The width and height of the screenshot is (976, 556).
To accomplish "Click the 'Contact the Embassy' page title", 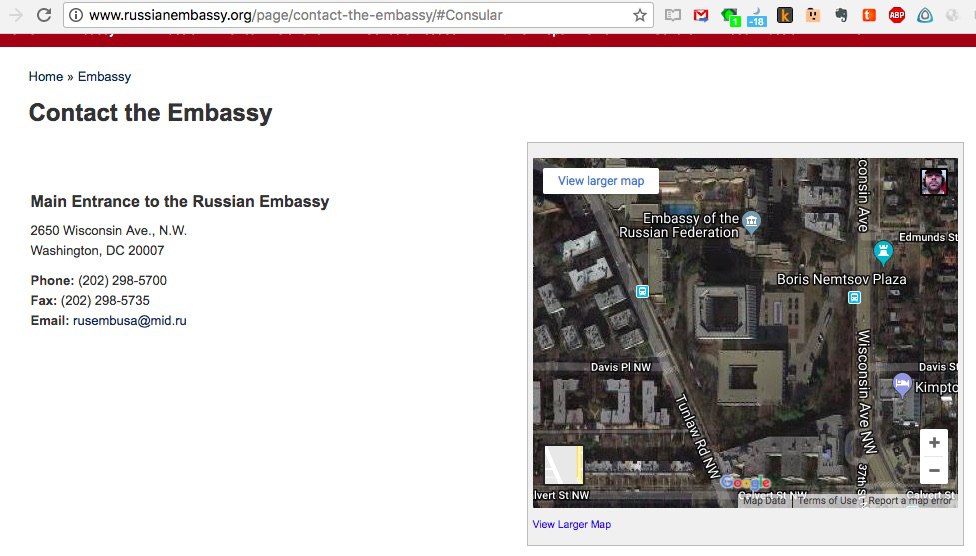I will [151, 113].
